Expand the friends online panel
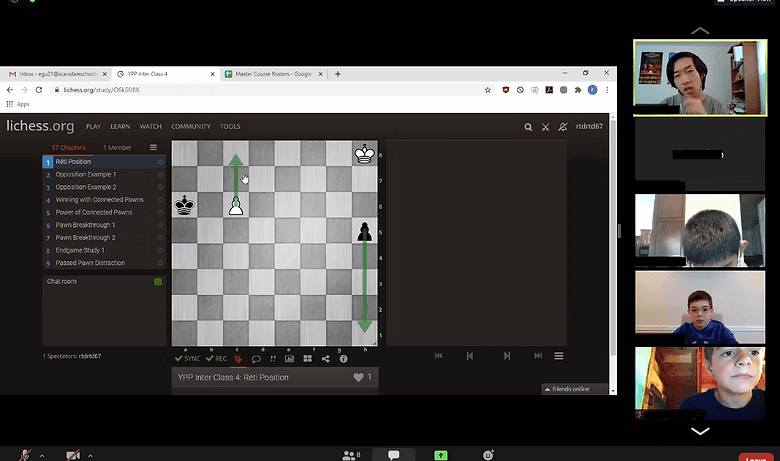This screenshot has height=461, width=780. (x=575, y=389)
